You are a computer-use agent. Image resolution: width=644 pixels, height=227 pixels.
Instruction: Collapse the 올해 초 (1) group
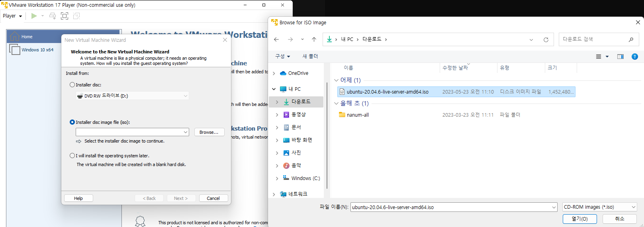tap(337, 104)
